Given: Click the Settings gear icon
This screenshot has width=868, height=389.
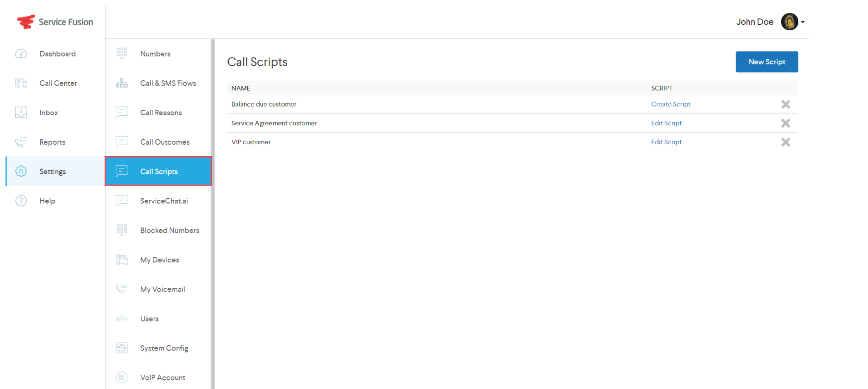Looking at the screenshot, I should click(21, 171).
